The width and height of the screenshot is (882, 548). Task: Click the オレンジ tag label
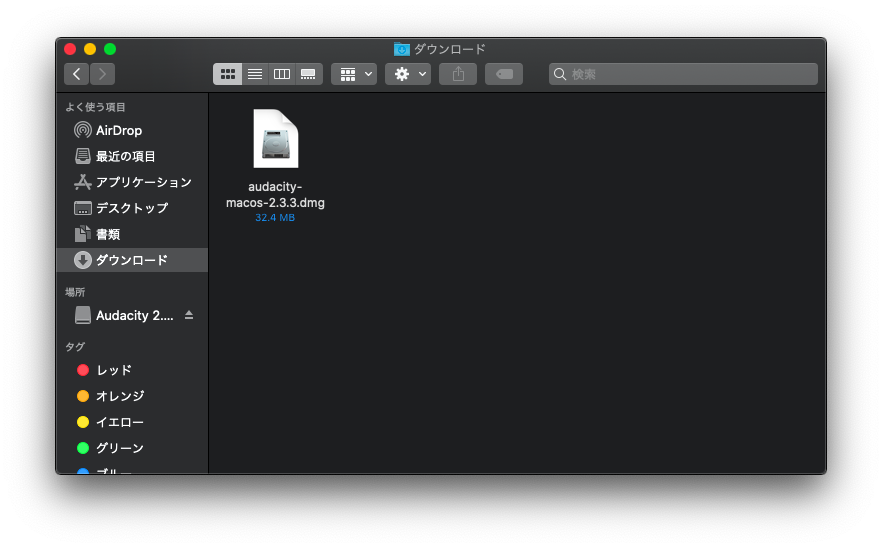[120, 396]
